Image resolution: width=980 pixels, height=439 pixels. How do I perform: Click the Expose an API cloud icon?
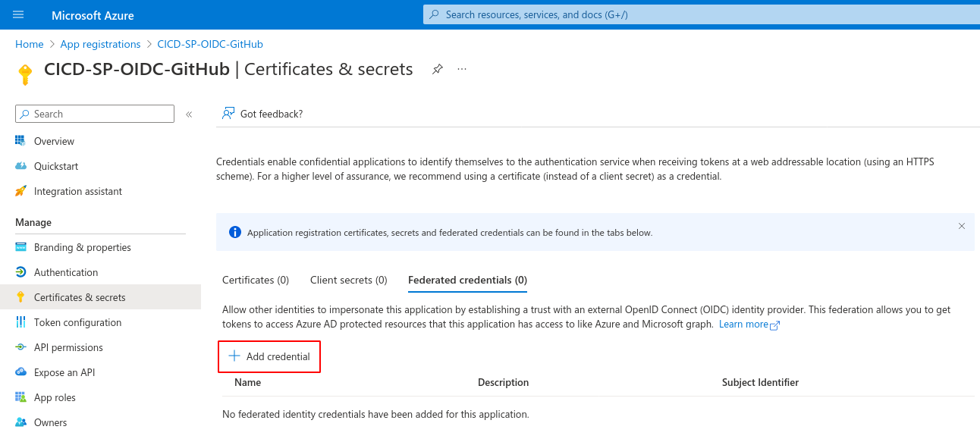pos(20,372)
